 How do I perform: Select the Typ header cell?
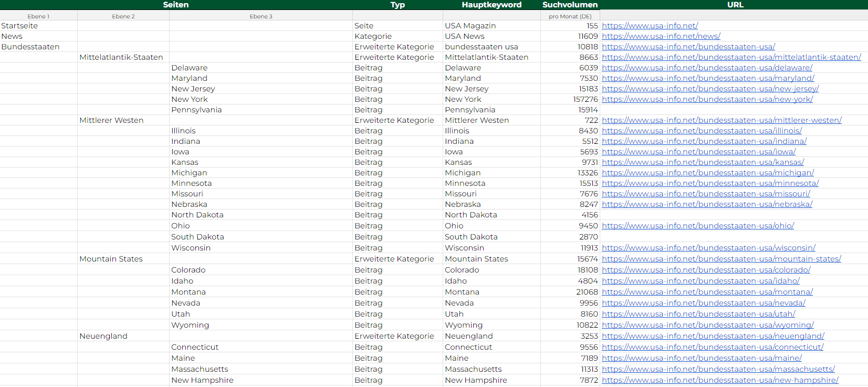pos(398,5)
